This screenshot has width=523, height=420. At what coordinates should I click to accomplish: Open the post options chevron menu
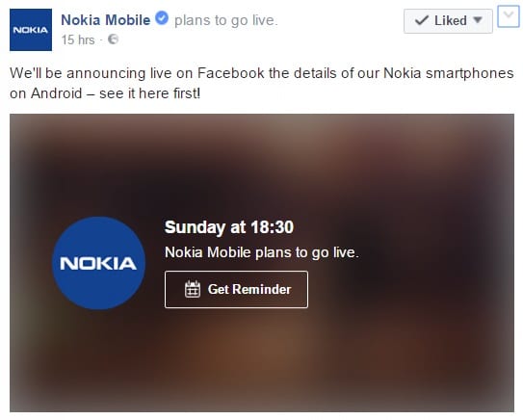click(509, 16)
